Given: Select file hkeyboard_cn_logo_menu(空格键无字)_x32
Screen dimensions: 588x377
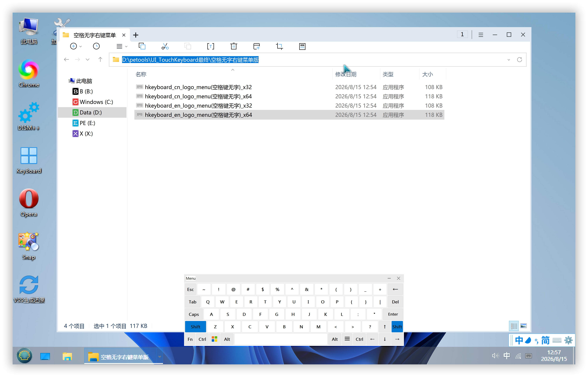Looking at the screenshot, I should point(289,87).
